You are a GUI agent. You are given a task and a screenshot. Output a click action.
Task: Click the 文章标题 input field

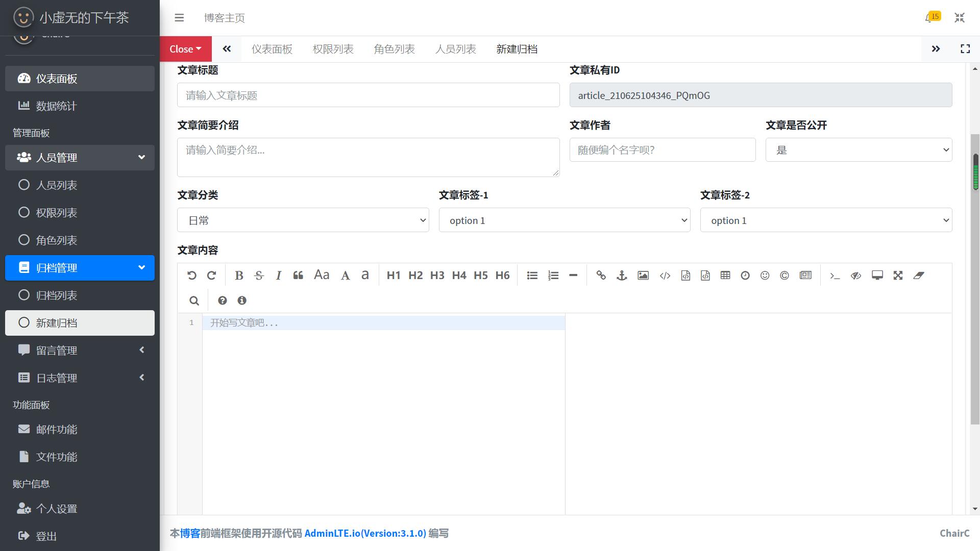click(x=368, y=95)
